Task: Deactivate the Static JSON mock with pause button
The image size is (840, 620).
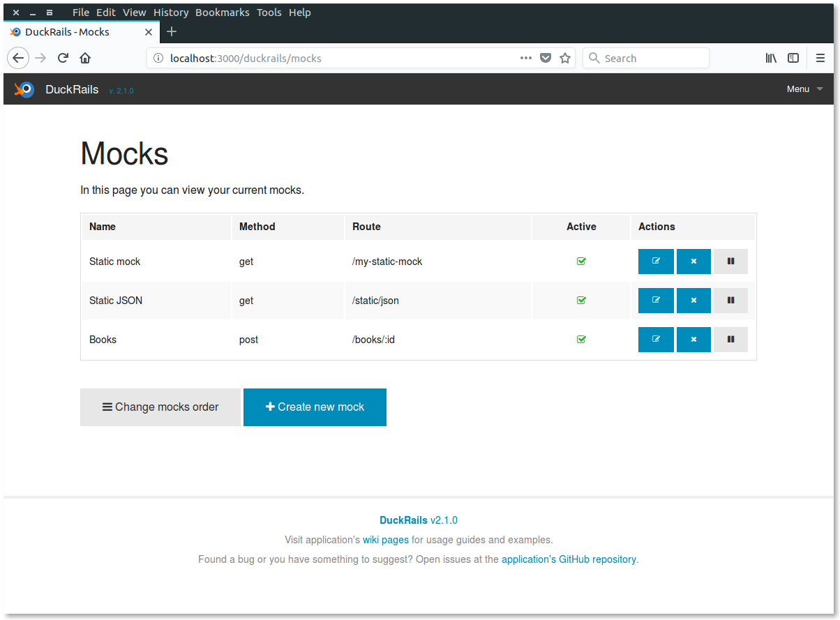Action: click(x=730, y=301)
